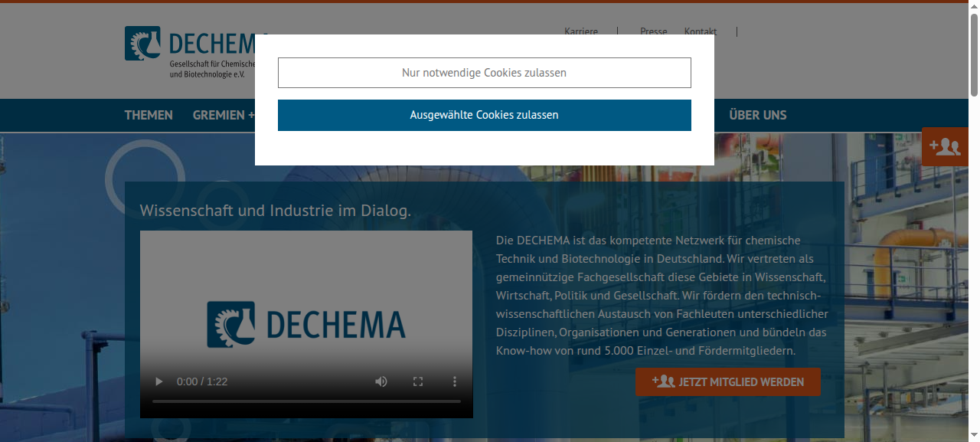
Task: Open the ÜBER UNS menu
Action: point(758,115)
